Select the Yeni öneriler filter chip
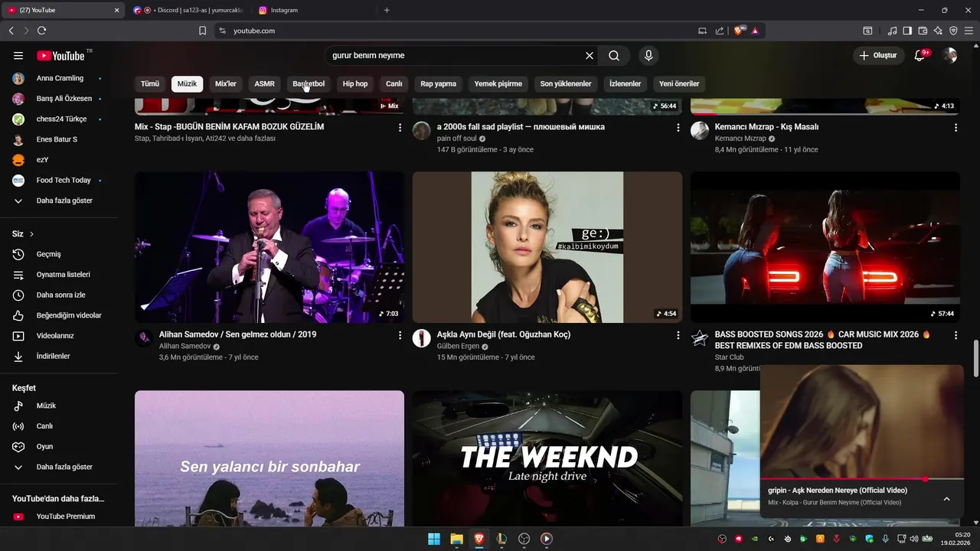 (679, 83)
